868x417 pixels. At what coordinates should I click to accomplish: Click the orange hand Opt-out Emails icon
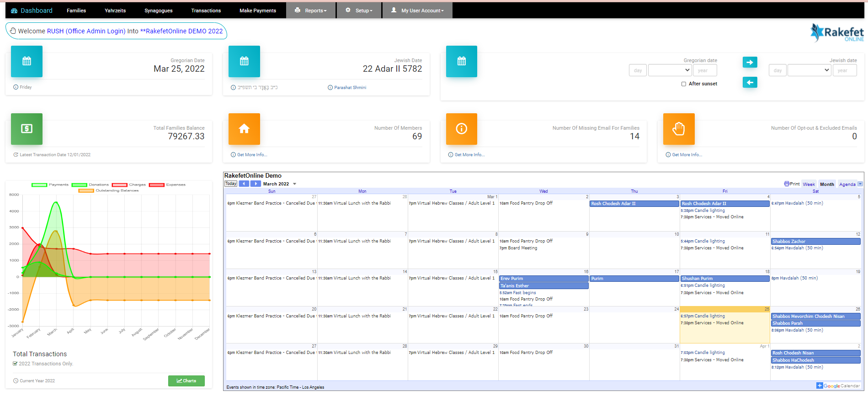click(679, 129)
